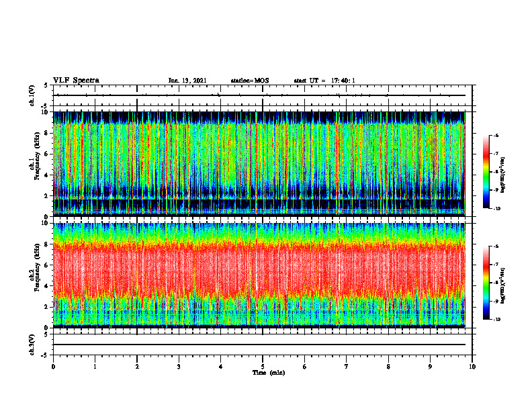Click the ch.2 colorbar "-10" tick label
The image size is (532, 411).
(497, 320)
